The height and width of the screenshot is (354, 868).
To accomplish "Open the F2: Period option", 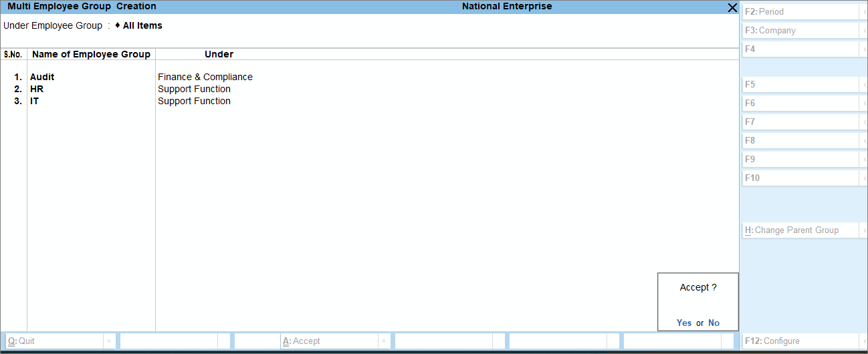I will click(x=800, y=12).
